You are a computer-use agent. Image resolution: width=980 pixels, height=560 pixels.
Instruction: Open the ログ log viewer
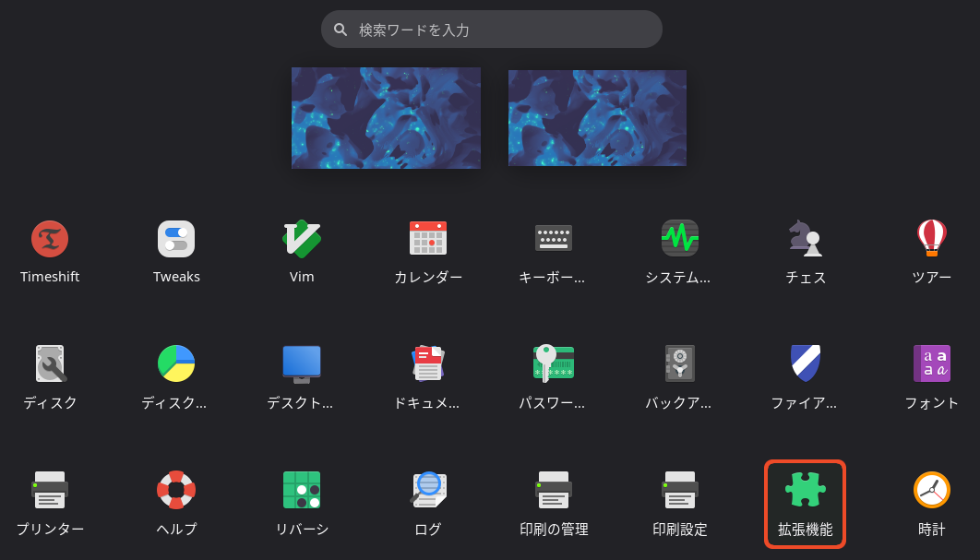428,490
